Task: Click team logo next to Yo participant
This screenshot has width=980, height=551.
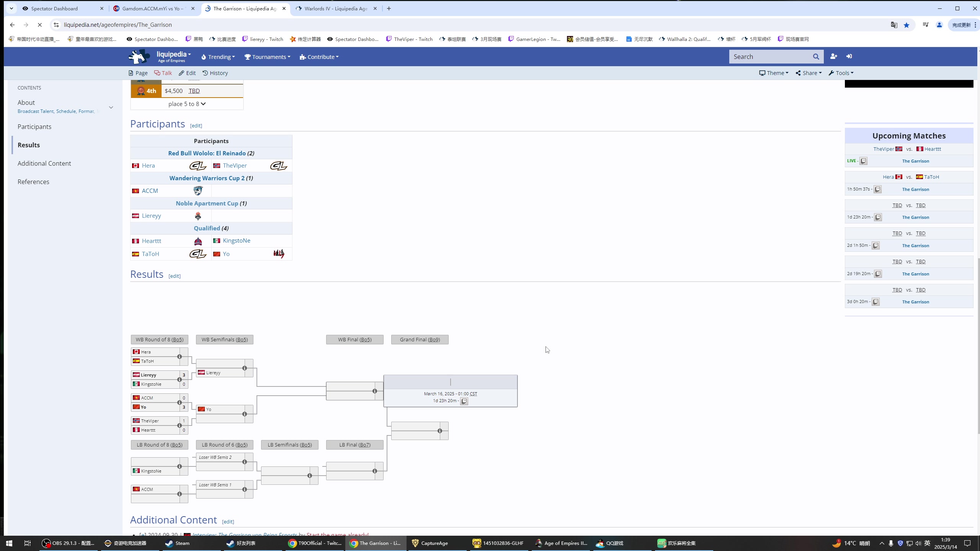Action: pyautogui.click(x=279, y=254)
